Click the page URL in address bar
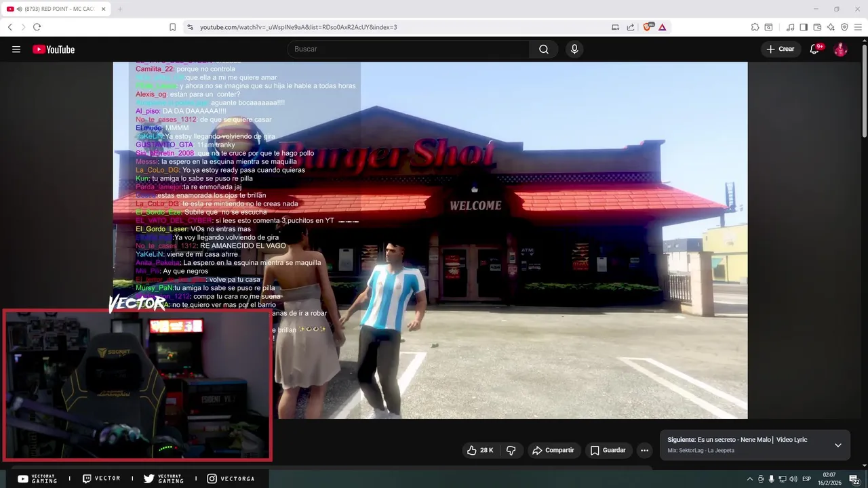The width and height of the screenshot is (868, 488). tap(298, 27)
